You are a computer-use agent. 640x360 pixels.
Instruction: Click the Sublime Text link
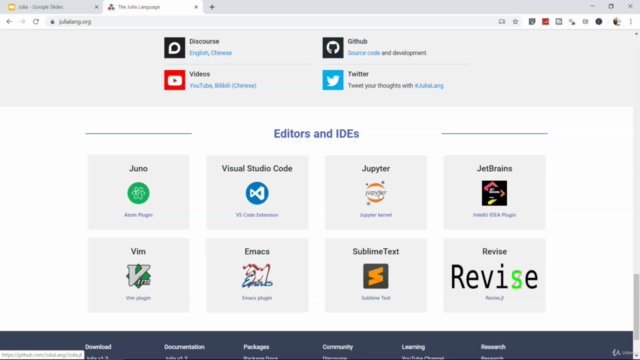click(x=376, y=298)
